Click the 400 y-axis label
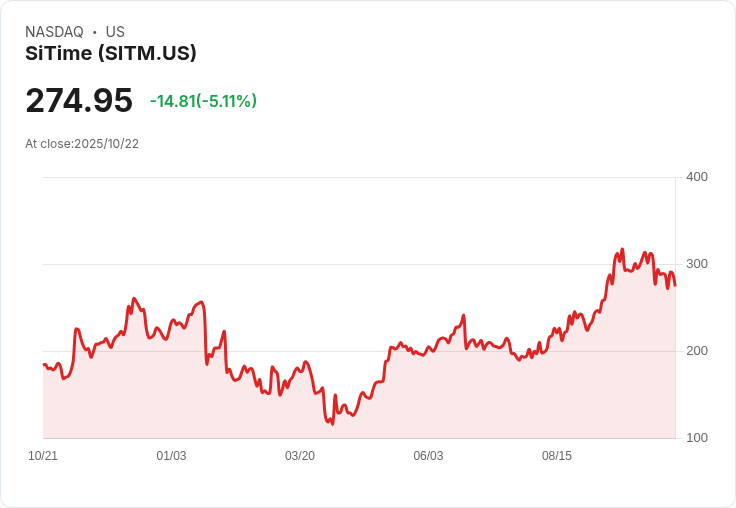The image size is (736, 508). coord(697,177)
